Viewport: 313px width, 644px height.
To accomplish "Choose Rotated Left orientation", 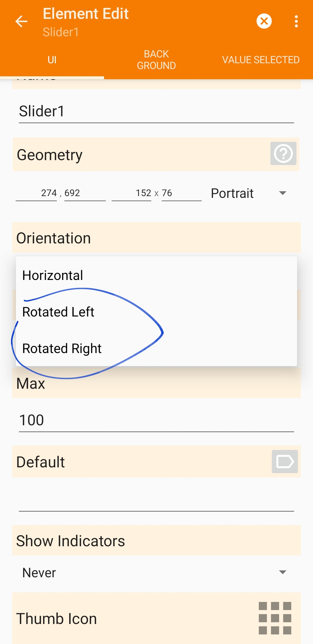I will pos(59,312).
